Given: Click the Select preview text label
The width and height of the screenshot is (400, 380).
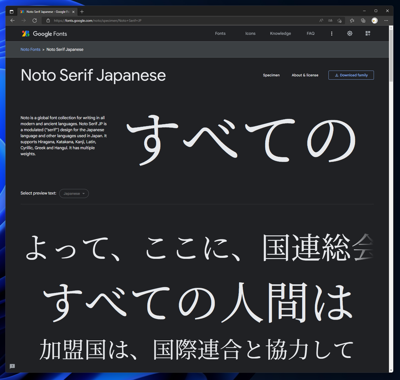Looking at the screenshot, I should tap(38, 193).
